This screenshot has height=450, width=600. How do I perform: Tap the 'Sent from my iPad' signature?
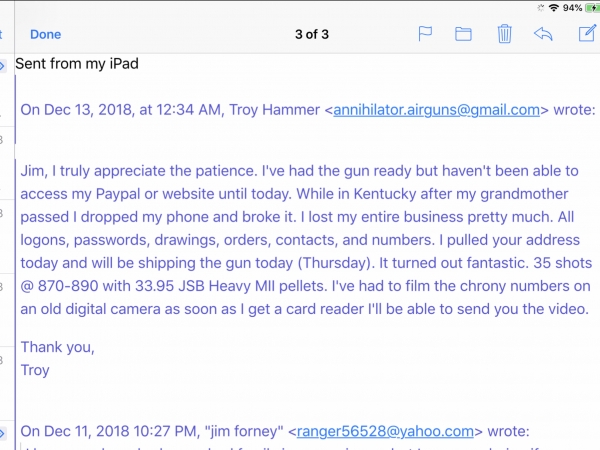point(77,64)
